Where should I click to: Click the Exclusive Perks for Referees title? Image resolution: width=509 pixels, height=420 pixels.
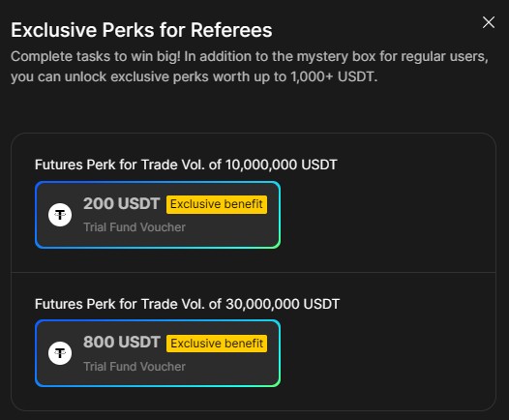141,30
